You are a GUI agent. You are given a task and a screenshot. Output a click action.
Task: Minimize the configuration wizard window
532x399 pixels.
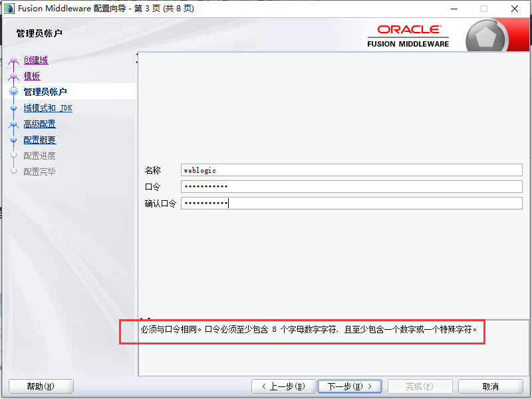[454, 9]
